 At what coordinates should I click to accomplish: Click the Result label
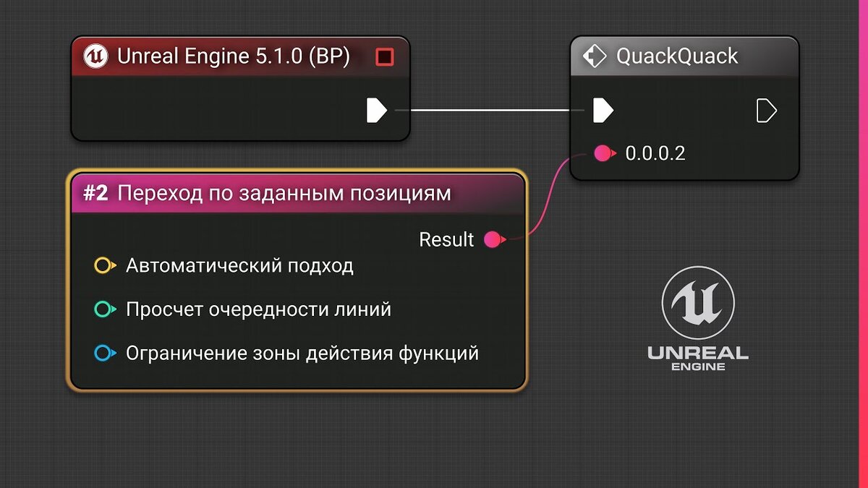[446, 239]
